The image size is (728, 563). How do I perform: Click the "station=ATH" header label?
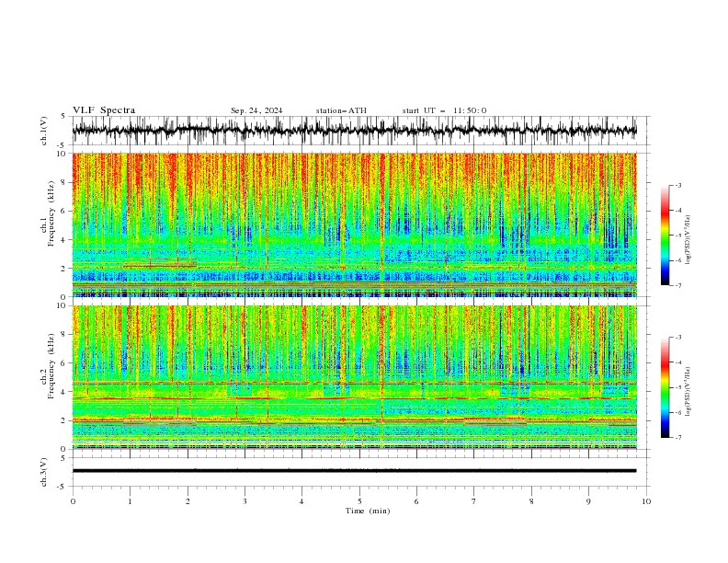tap(341, 110)
